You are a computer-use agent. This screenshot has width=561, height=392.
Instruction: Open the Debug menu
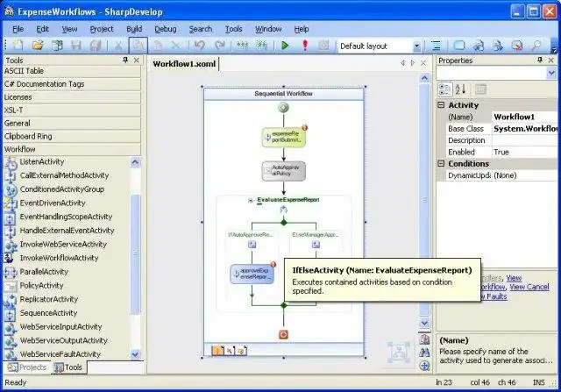pos(166,29)
